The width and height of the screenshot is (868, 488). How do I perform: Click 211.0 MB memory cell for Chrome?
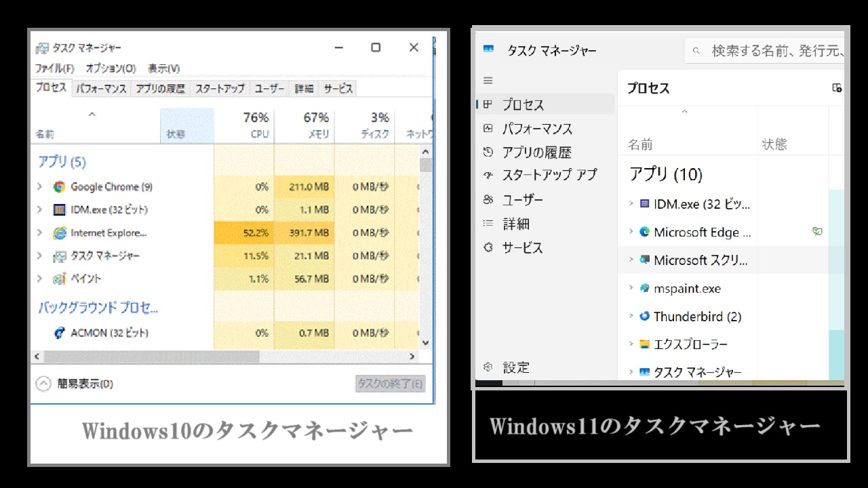tap(304, 187)
